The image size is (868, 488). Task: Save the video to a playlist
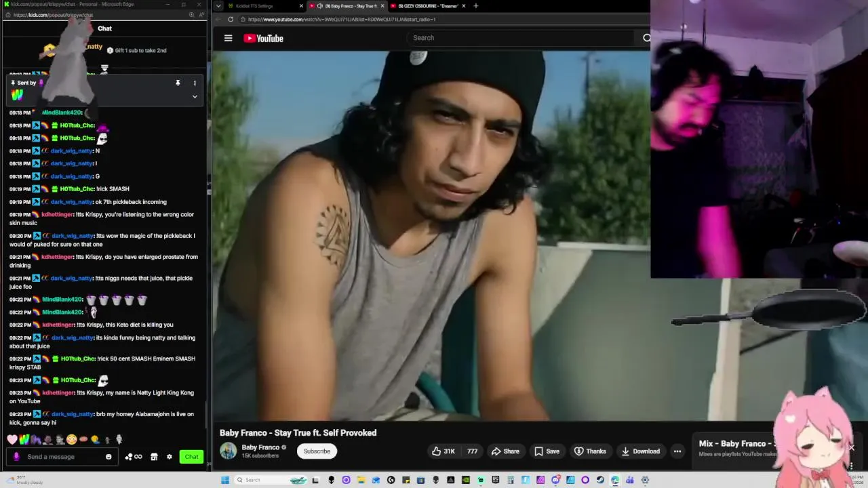[547, 451]
